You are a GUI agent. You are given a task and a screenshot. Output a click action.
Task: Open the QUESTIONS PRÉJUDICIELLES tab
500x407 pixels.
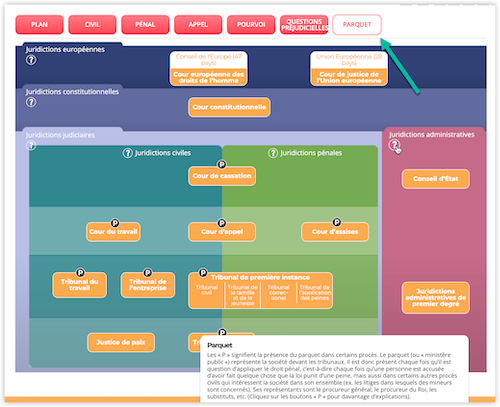tap(304, 25)
